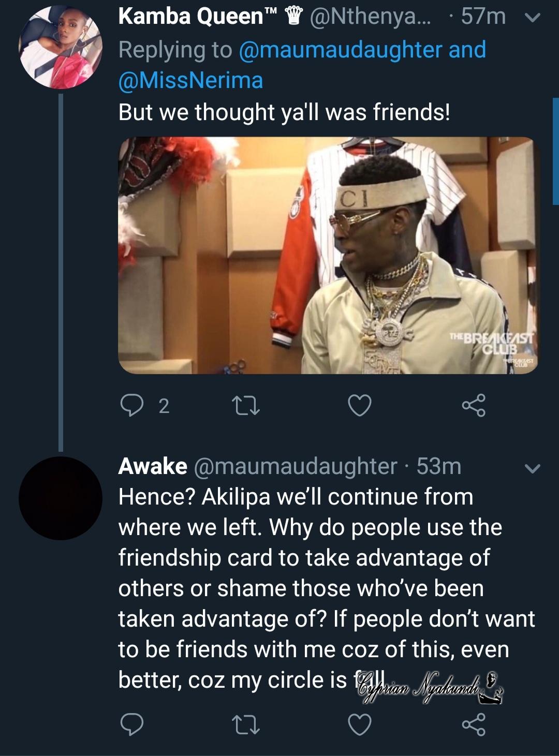
Task: Like the tweet by Awake
Action: pyautogui.click(x=360, y=724)
